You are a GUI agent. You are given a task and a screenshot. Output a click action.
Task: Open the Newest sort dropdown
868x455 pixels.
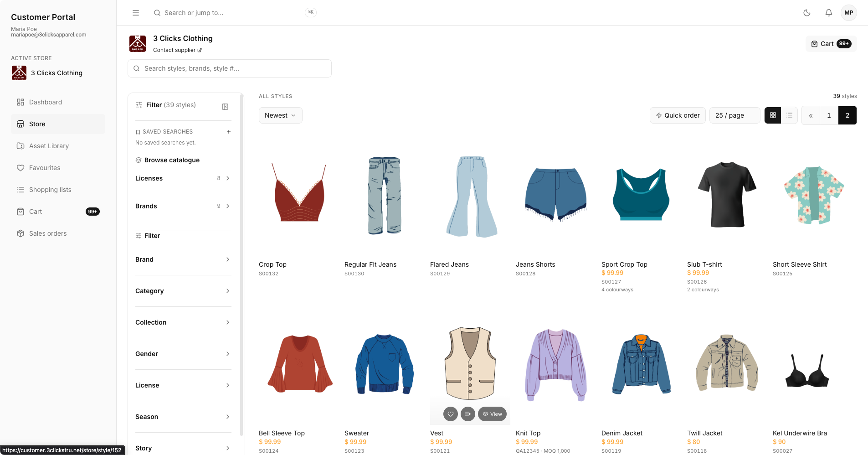(x=280, y=115)
